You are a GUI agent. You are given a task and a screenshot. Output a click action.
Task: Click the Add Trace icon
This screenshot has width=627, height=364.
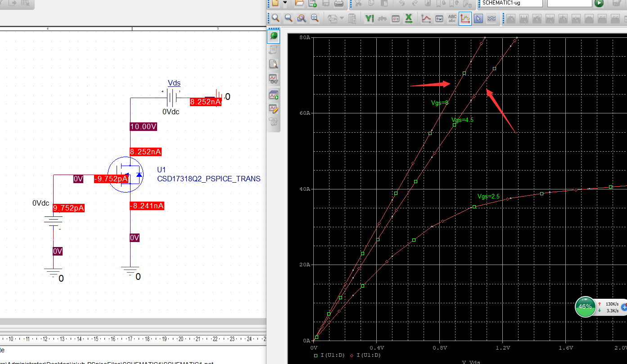[426, 18]
